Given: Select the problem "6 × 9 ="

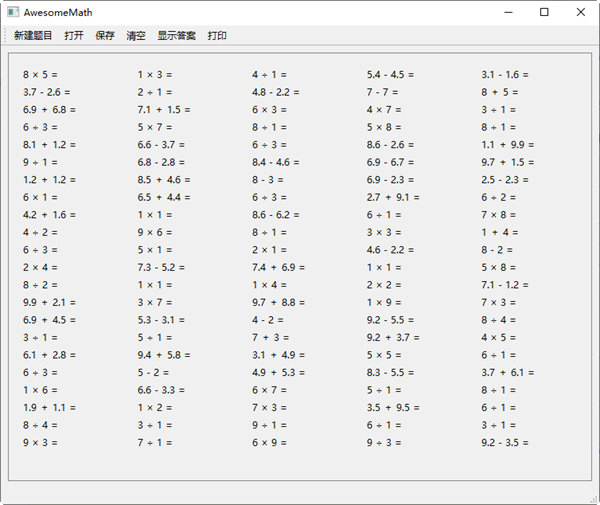Looking at the screenshot, I should (x=270, y=443).
